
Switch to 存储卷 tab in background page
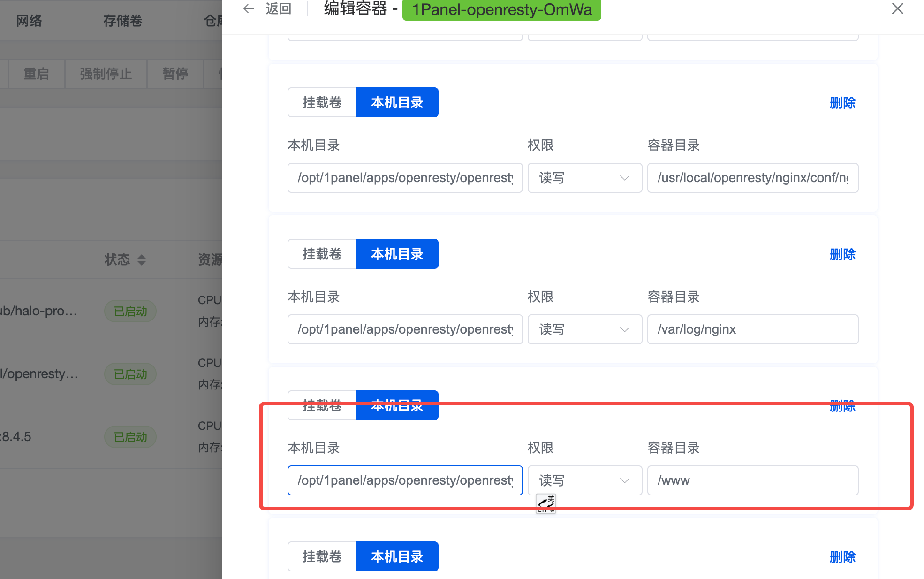tap(122, 21)
